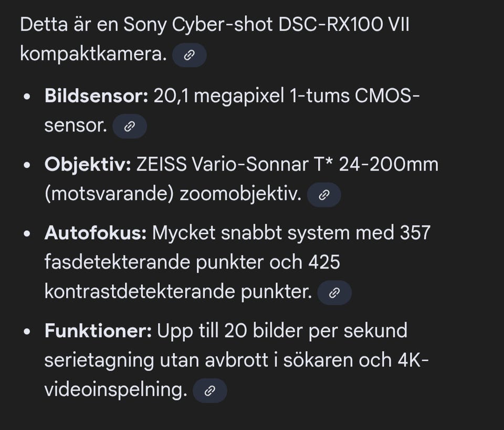Click citation link icon after videoinspelning
504x430 pixels.
[x=209, y=391]
